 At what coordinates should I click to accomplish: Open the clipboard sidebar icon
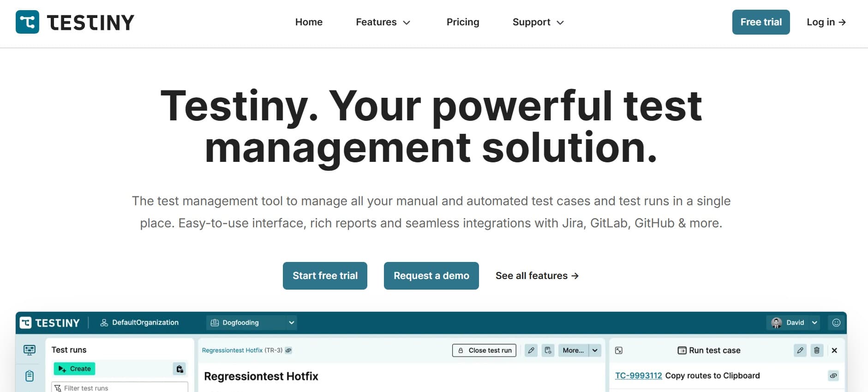click(x=30, y=376)
